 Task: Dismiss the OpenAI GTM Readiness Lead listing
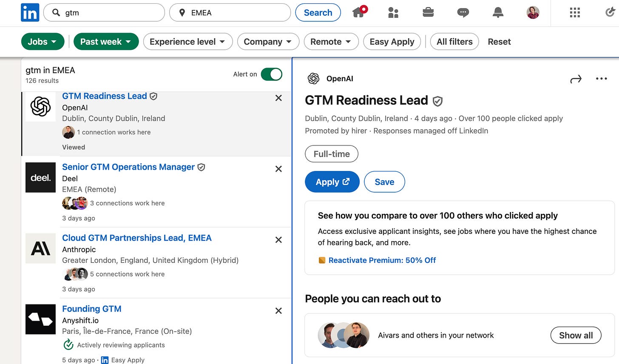(x=278, y=98)
